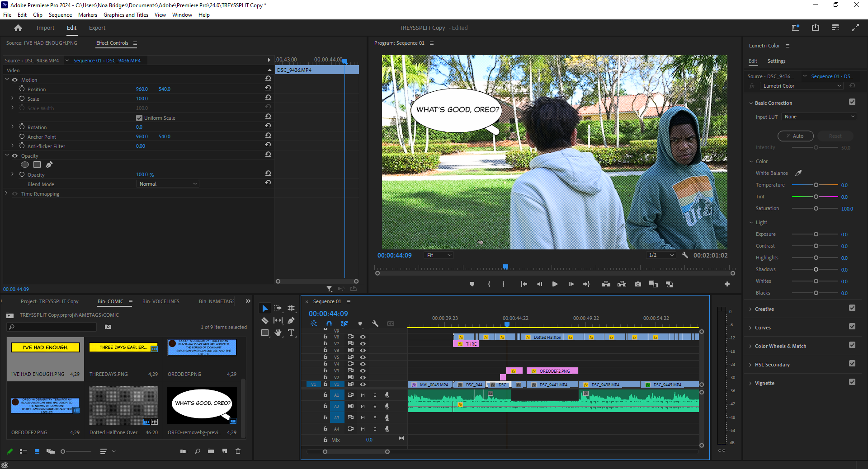Image resolution: width=868 pixels, height=469 pixels.
Task: Open Lumetri Color effect dropdown
Action: [x=802, y=86]
